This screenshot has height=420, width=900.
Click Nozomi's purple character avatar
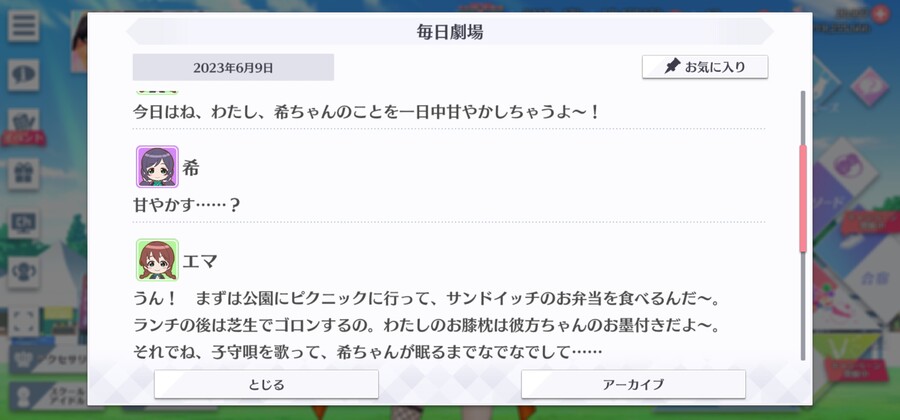point(157,167)
